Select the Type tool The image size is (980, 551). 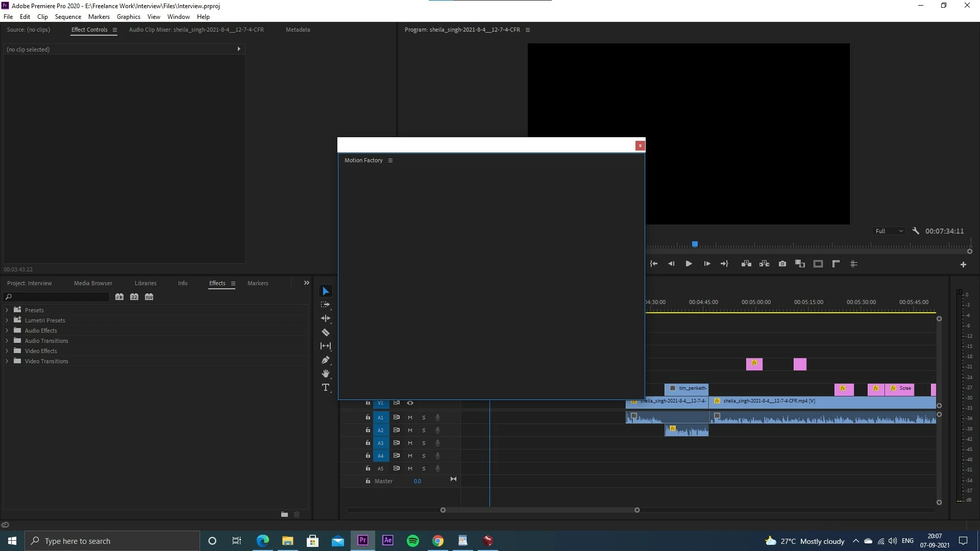pos(326,388)
